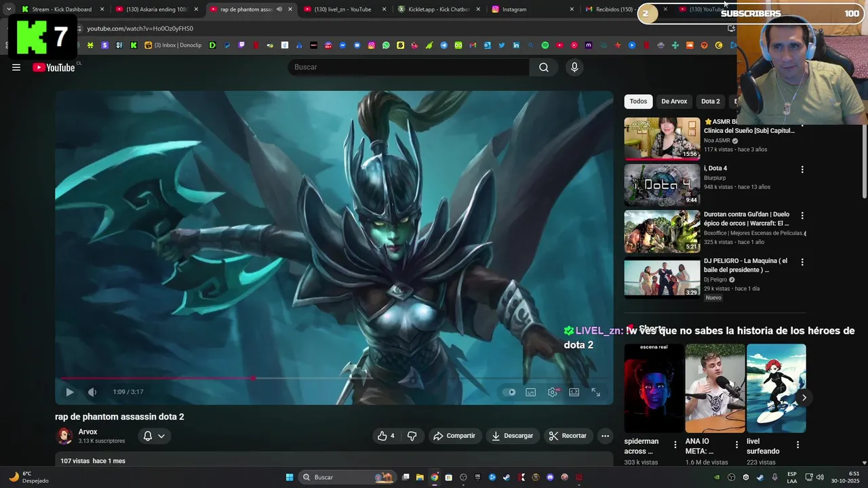Open Durotan contra Gul'dan video title
This screenshot has height=488, width=868.
747,218
